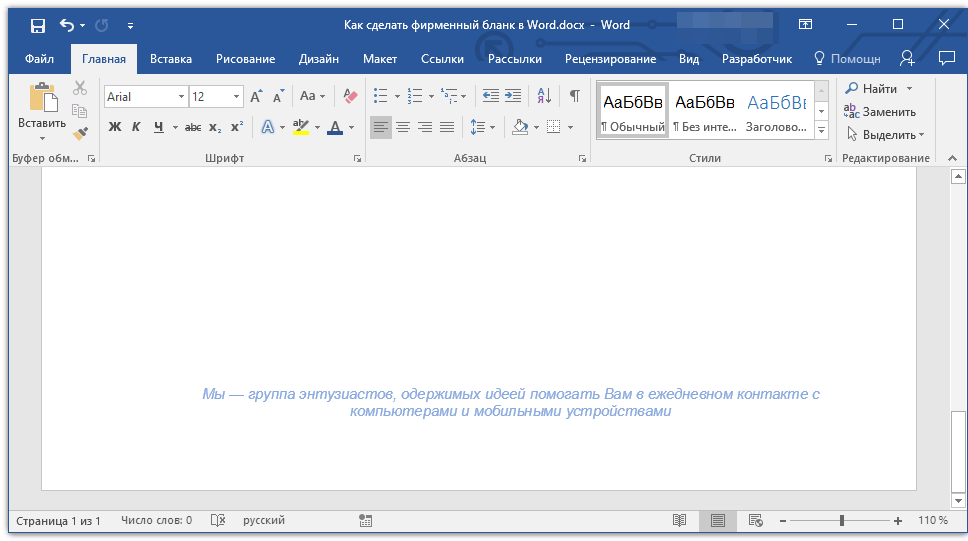Click the Format Painter brush icon
This screenshot has height=541, width=968.
(81, 133)
